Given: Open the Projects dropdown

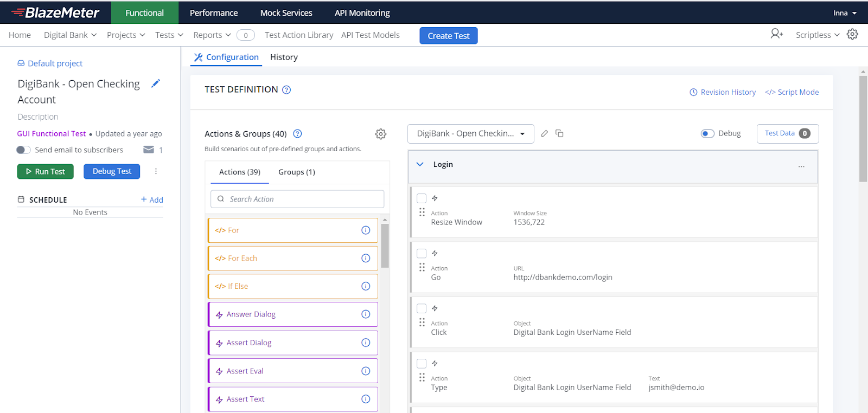Looking at the screenshot, I should pos(126,35).
